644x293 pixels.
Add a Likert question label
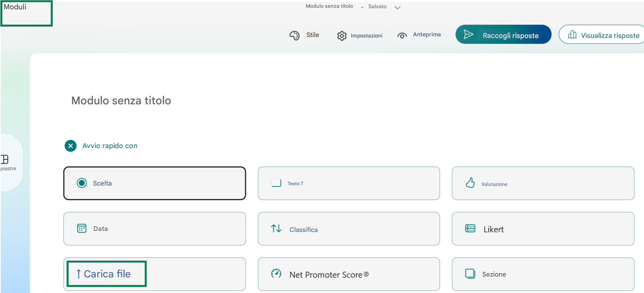point(494,229)
